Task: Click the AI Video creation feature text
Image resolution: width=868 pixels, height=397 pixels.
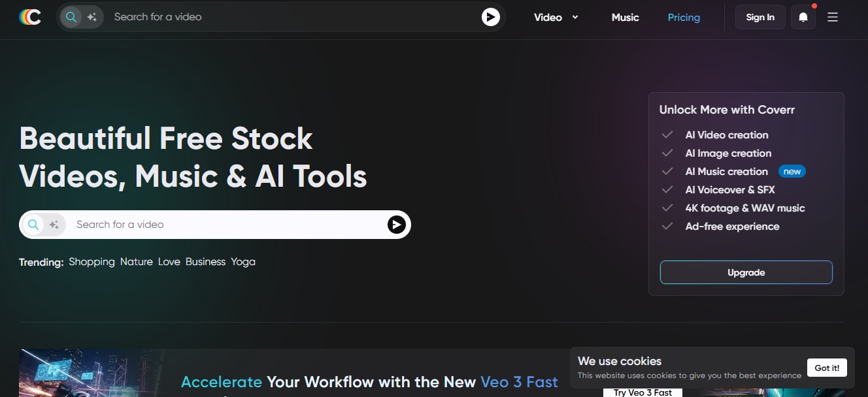Action: pyautogui.click(x=727, y=135)
